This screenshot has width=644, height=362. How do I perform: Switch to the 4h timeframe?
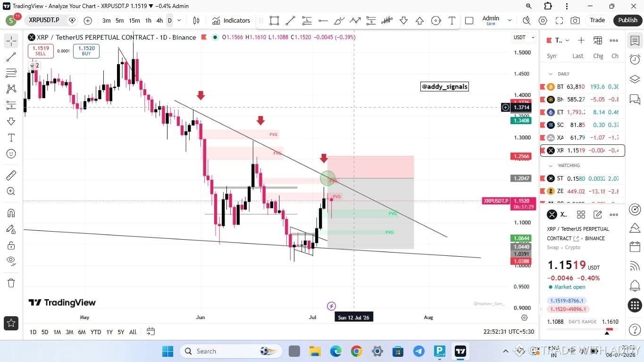(159, 20)
